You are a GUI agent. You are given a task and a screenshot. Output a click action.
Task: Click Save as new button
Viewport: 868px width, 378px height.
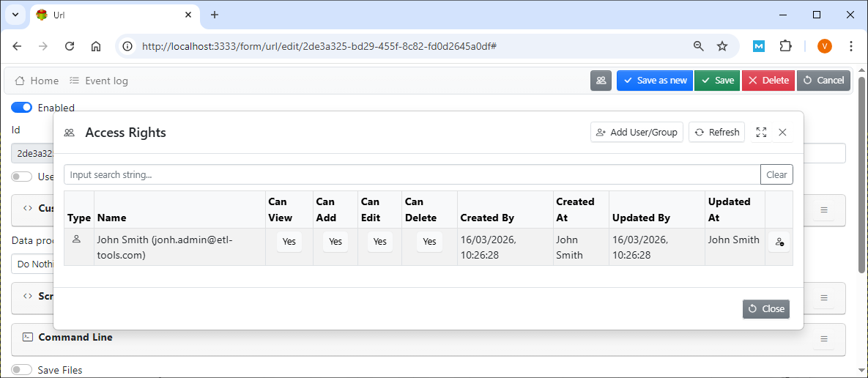click(655, 81)
